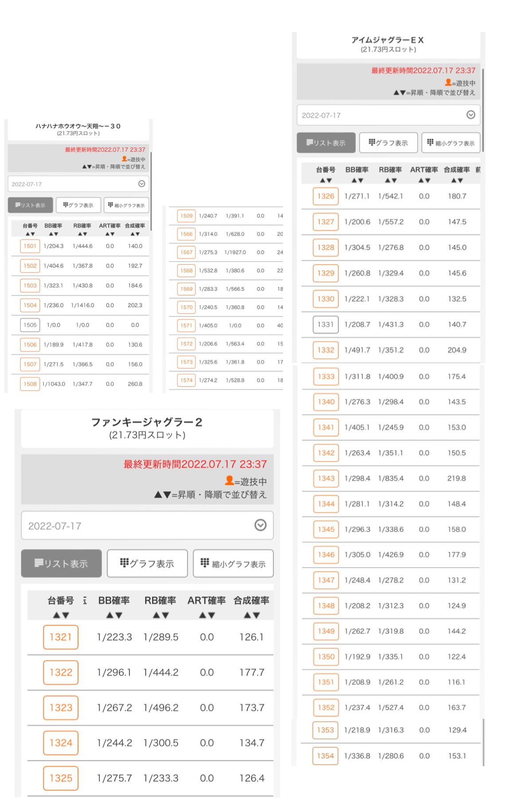Tap machine 1331 with gray border
Image resolution: width=532 pixels, height=798 pixels.
point(326,325)
